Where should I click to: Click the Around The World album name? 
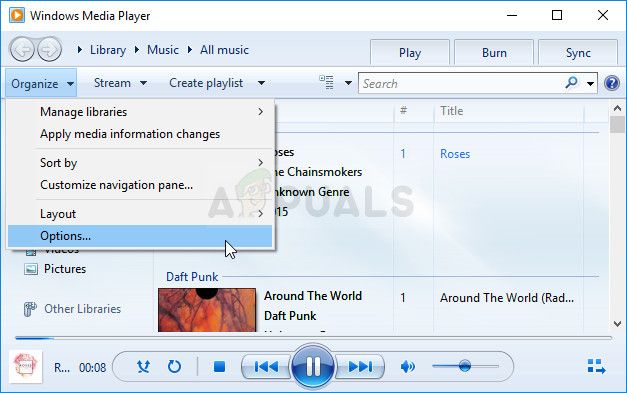point(313,296)
